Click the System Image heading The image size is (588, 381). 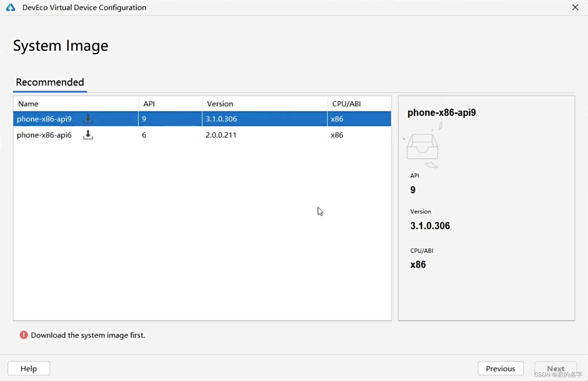tap(61, 46)
